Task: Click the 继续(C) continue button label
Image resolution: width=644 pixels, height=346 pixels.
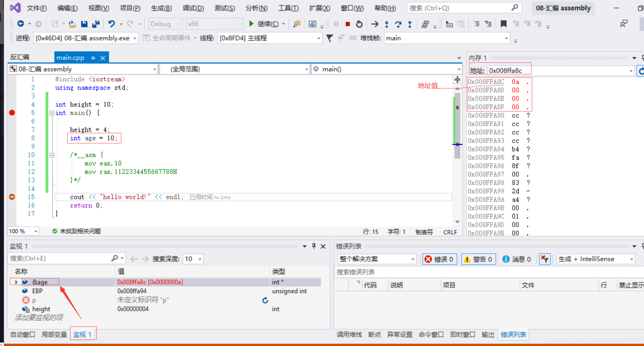Action: (x=268, y=24)
